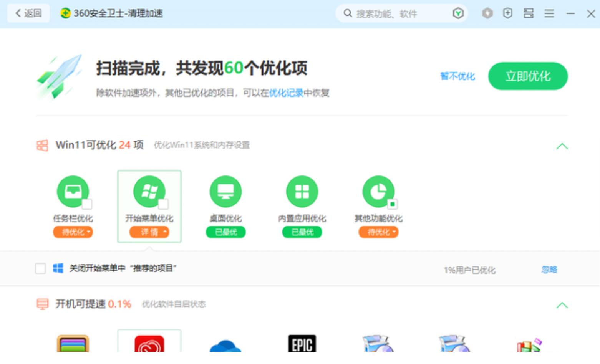600x364 pixels.
Task: Open the 开始菜单优化 item
Action: click(x=149, y=192)
